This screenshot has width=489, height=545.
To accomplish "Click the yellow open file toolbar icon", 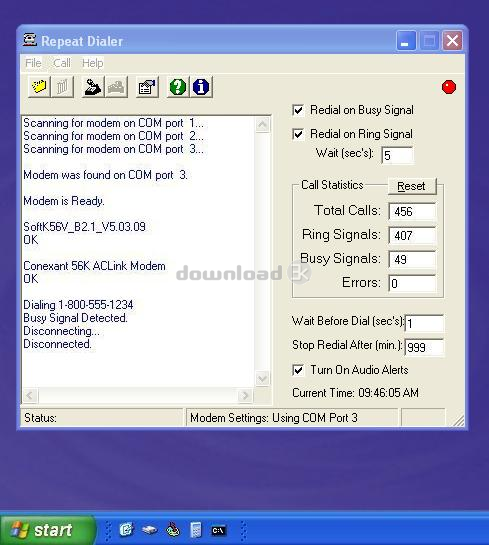I will (39, 87).
